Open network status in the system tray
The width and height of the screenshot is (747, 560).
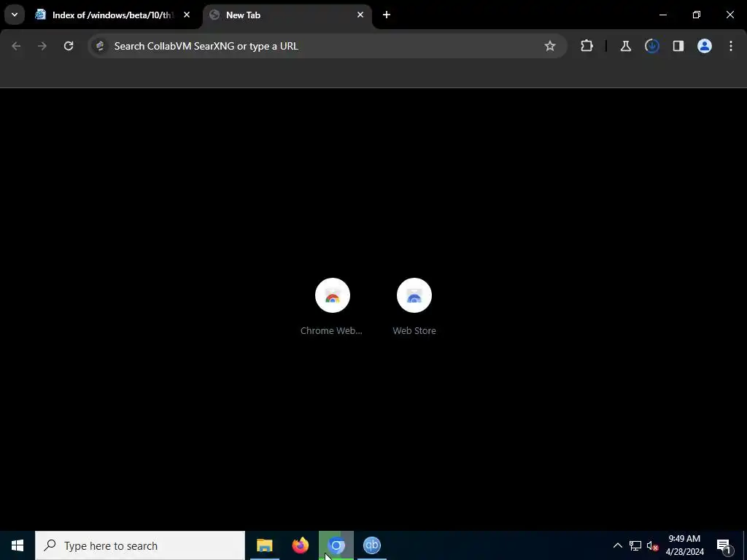635,545
